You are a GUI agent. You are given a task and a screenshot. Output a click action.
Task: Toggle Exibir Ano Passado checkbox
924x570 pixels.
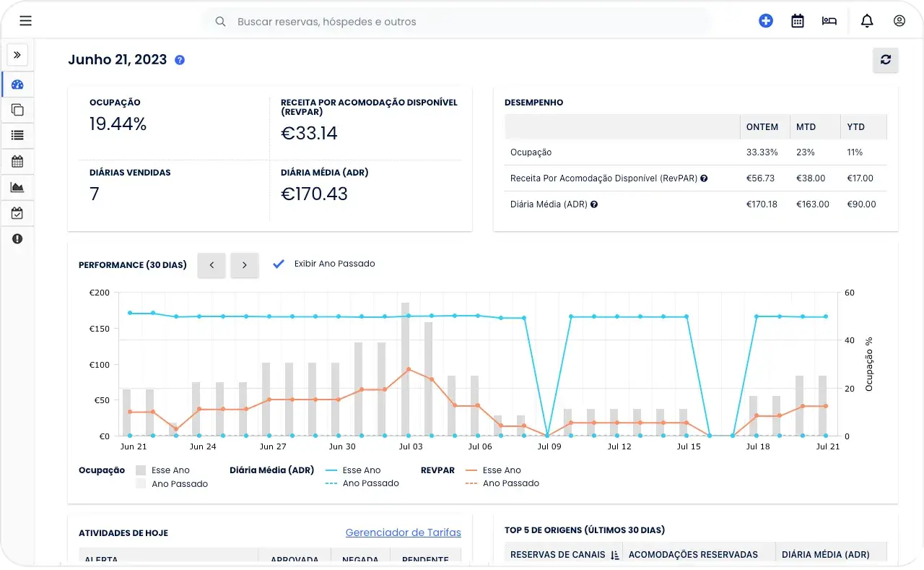pos(279,264)
